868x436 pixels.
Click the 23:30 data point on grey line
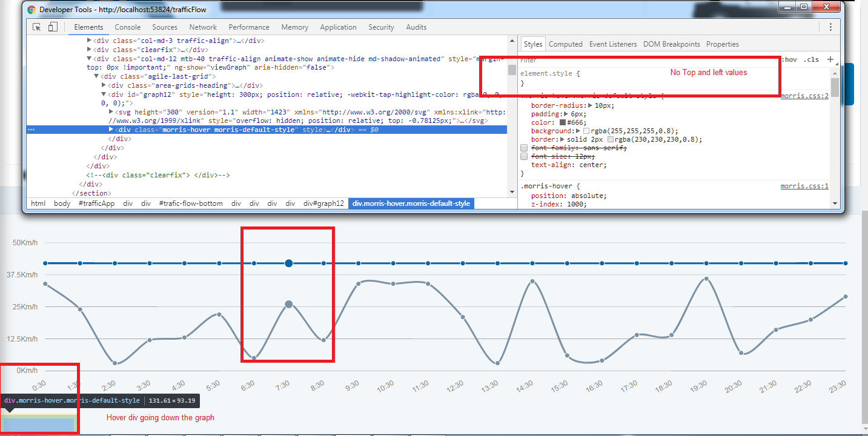click(x=845, y=297)
